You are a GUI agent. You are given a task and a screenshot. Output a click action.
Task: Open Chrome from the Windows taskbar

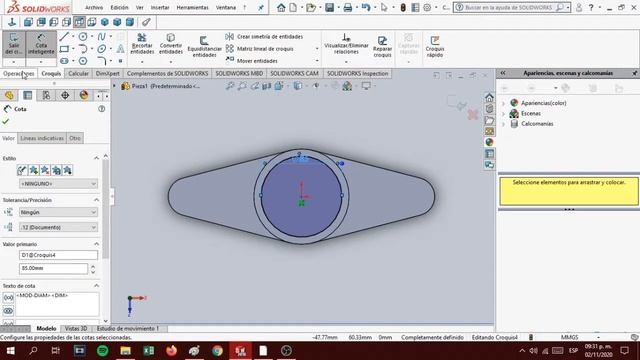217,351
